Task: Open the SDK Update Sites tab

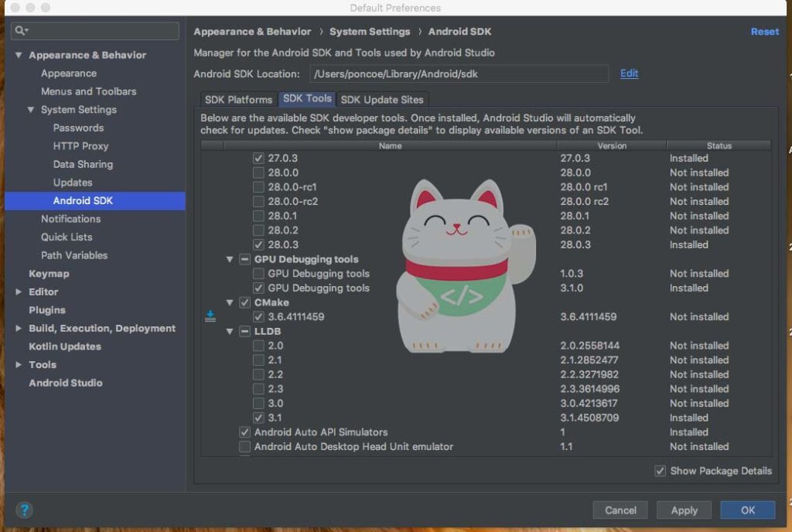Action: (x=382, y=100)
